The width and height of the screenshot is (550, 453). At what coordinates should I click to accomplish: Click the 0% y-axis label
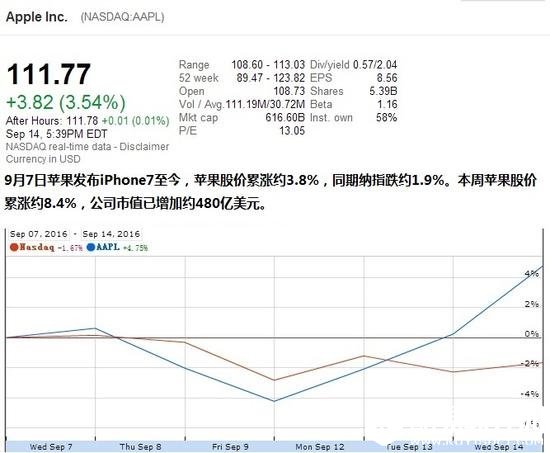(x=532, y=334)
